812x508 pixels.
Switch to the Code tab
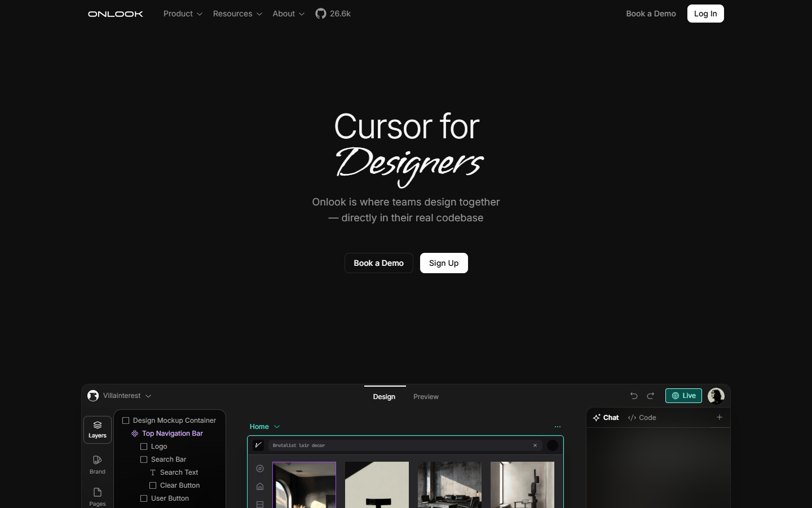pyautogui.click(x=642, y=418)
